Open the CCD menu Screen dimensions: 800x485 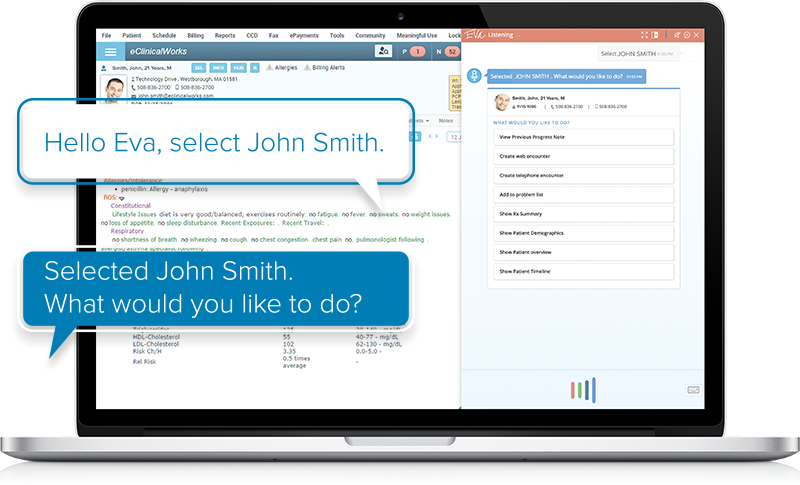tap(252, 36)
